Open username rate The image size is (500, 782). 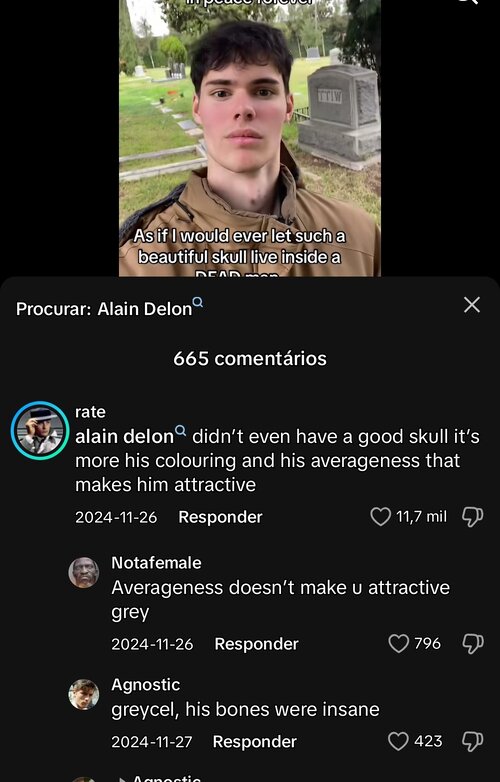point(90,412)
